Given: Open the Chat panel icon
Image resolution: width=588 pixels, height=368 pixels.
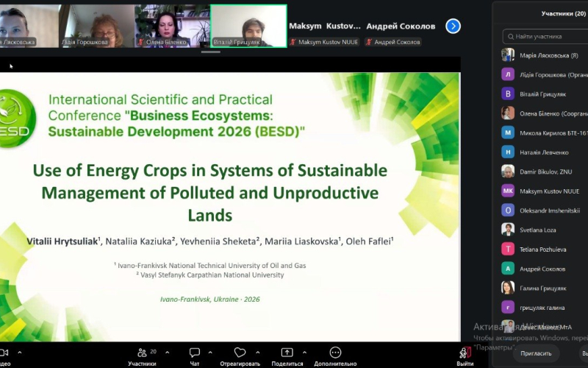Looking at the screenshot, I should pos(195,353).
